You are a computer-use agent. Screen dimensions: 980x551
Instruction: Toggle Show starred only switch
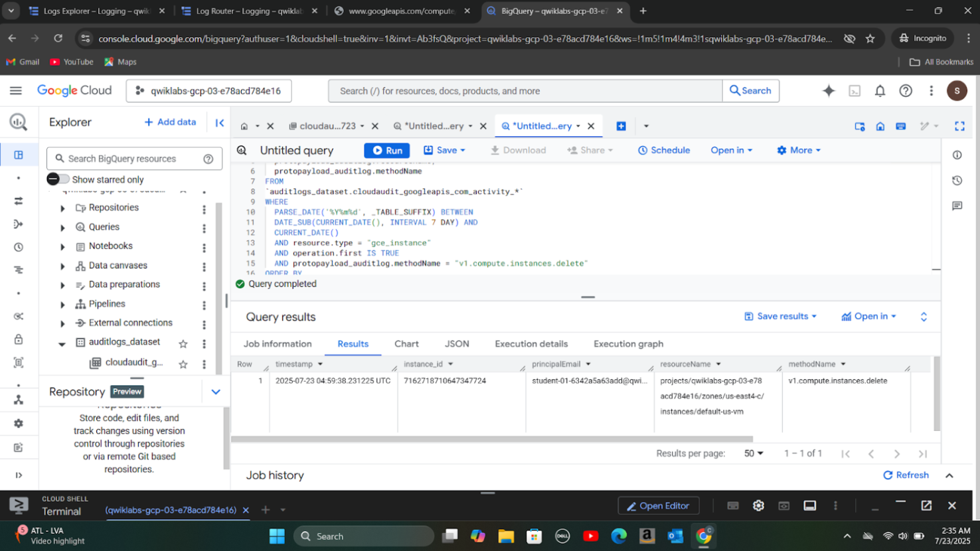point(58,179)
